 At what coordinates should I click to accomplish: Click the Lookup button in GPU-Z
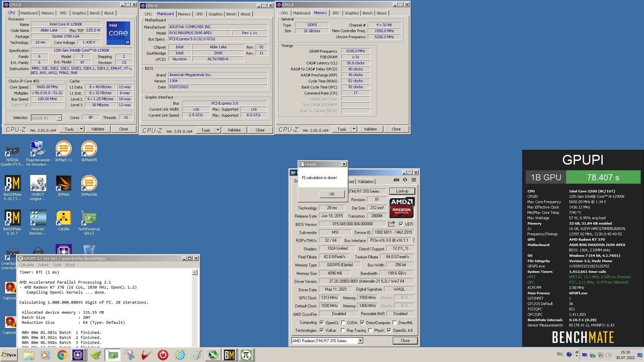[x=402, y=191]
